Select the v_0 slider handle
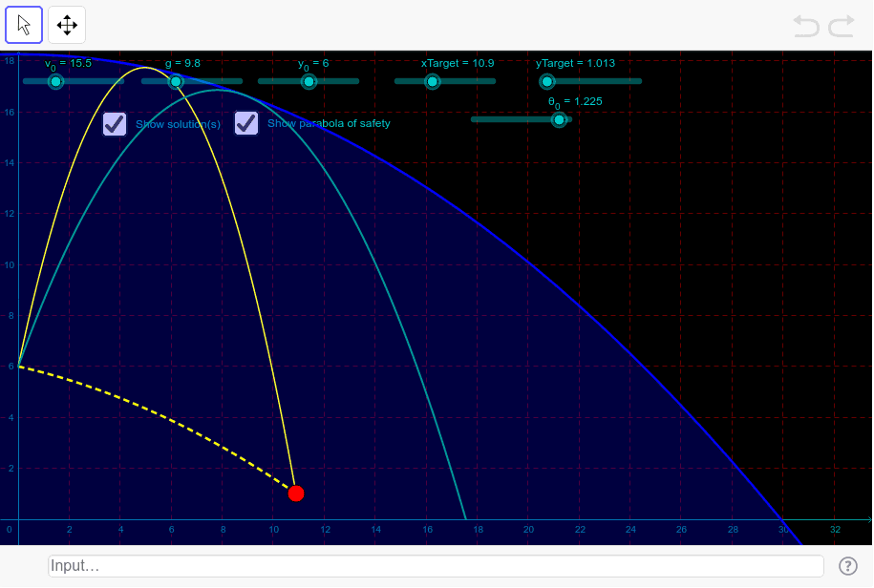 click(x=54, y=82)
